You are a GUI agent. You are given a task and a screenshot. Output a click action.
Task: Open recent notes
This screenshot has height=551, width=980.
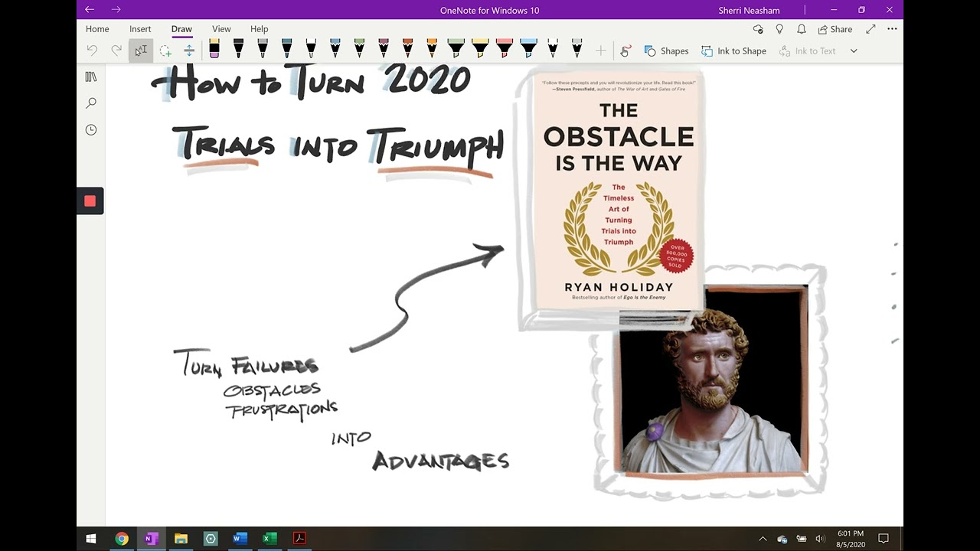91,130
